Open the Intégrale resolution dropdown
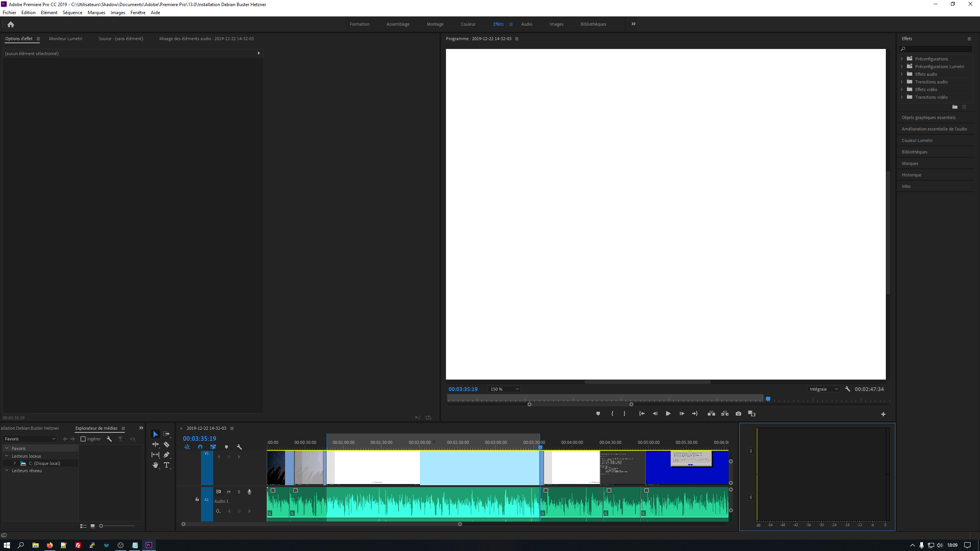The height and width of the screenshot is (551, 980). 824,389
